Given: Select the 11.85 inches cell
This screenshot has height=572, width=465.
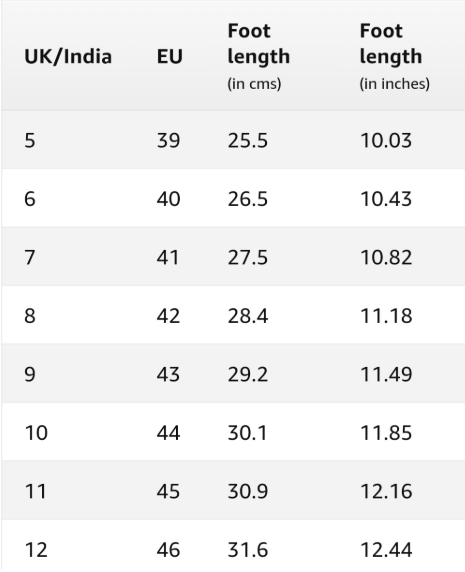Looking at the screenshot, I should point(386,433).
